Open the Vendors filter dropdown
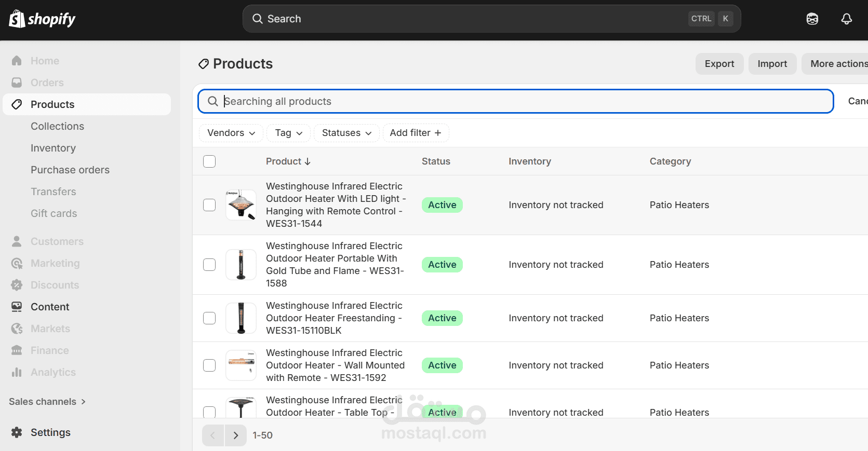868x451 pixels. pyautogui.click(x=231, y=133)
